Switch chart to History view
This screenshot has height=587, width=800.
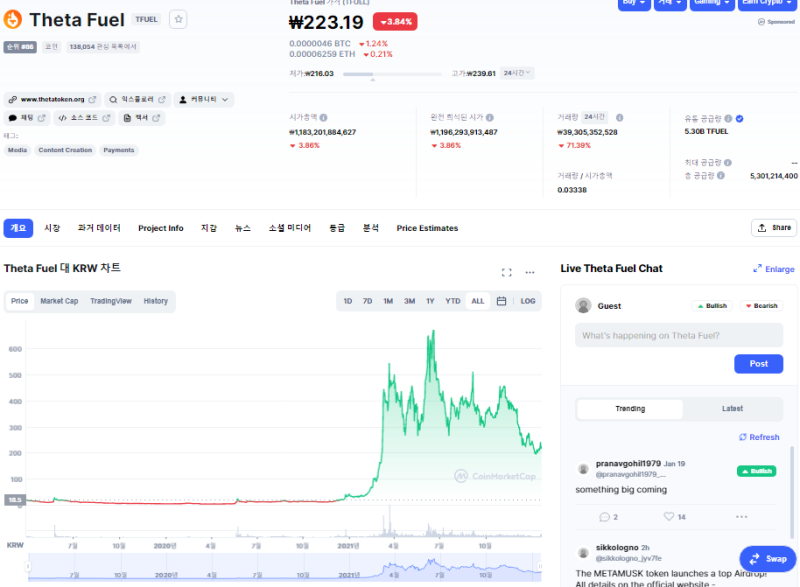(x=156, y=301)
